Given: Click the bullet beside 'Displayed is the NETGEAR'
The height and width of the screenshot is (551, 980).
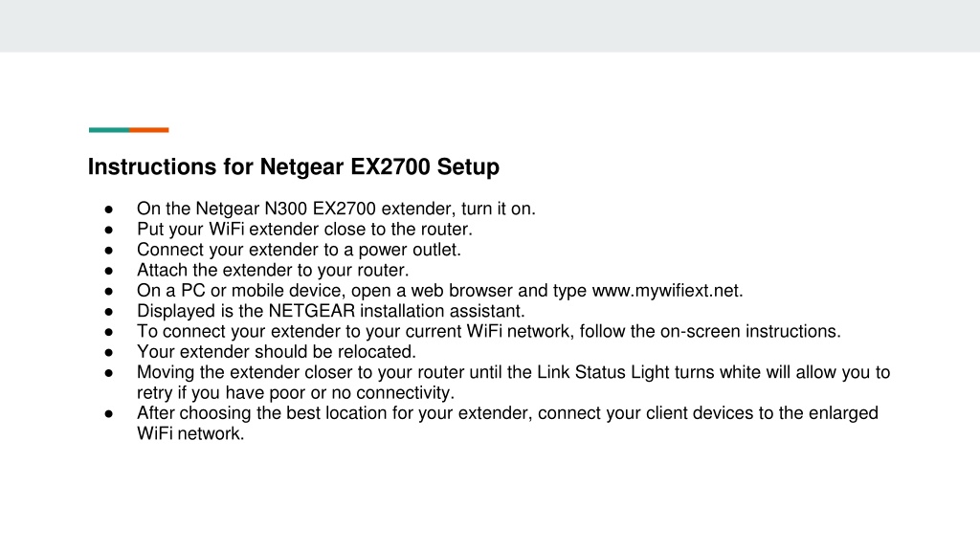Looking at the screenshot, I should click(109, 312).
